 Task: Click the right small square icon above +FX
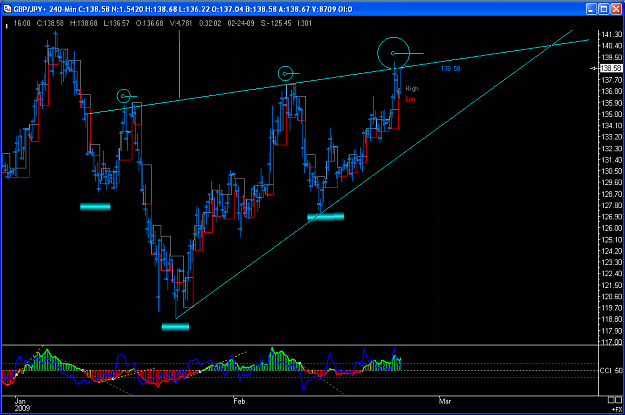619,400
